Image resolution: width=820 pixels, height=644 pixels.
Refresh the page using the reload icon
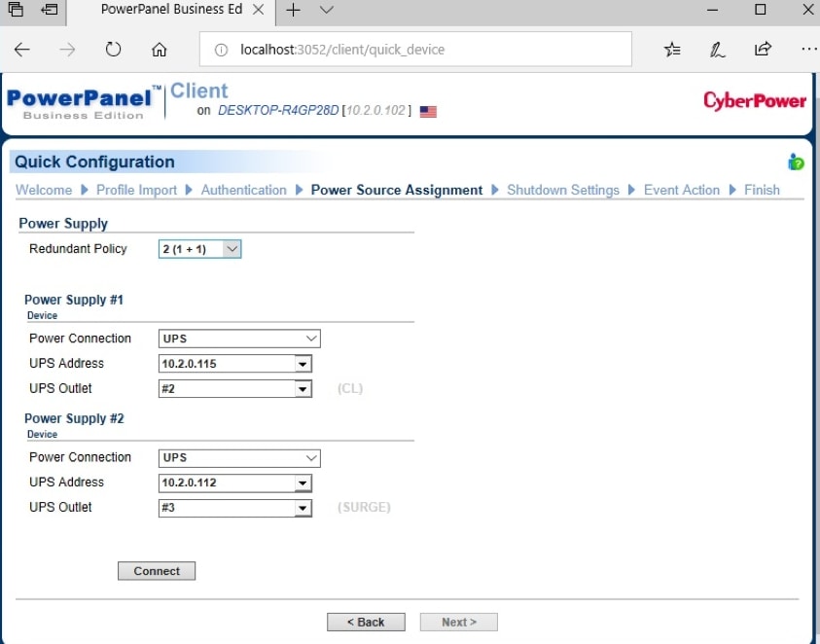[x=113, y=50]
